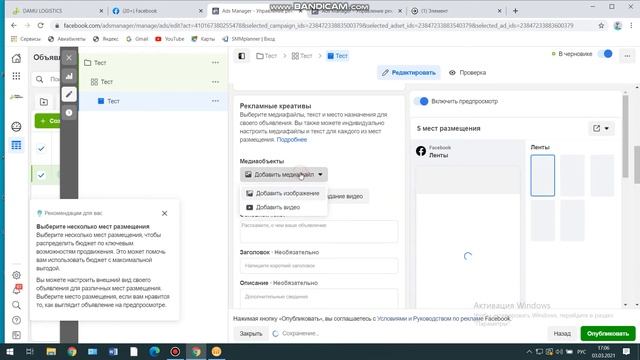The height and width of the screenshot is (360, 640).
Task: Switch to the Редактировать tab
Action: point(409,72)
